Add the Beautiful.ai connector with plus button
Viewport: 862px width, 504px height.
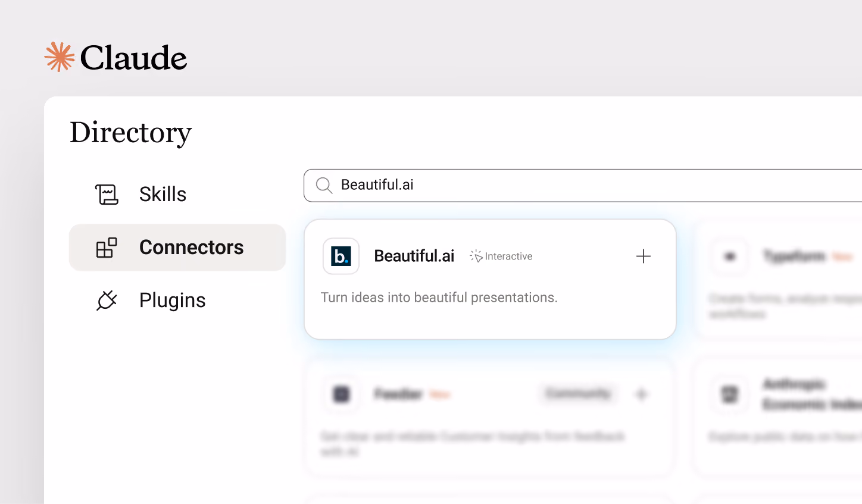click(644, 256)
